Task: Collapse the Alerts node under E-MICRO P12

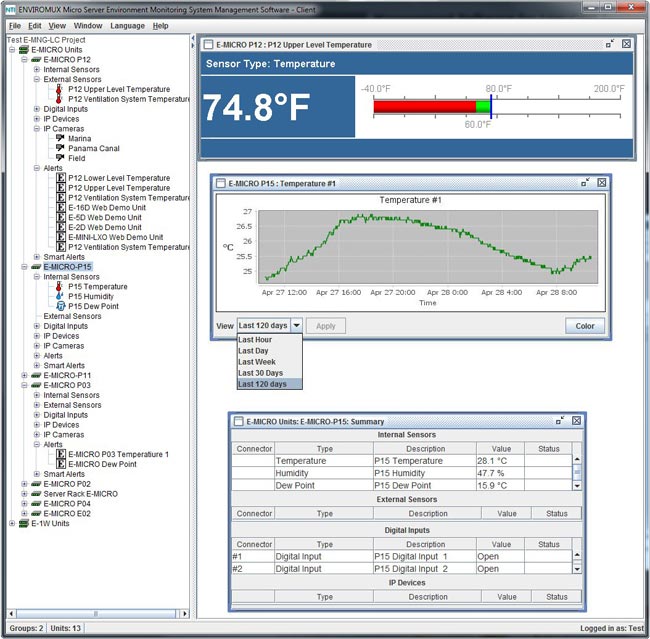Action: 36,168
